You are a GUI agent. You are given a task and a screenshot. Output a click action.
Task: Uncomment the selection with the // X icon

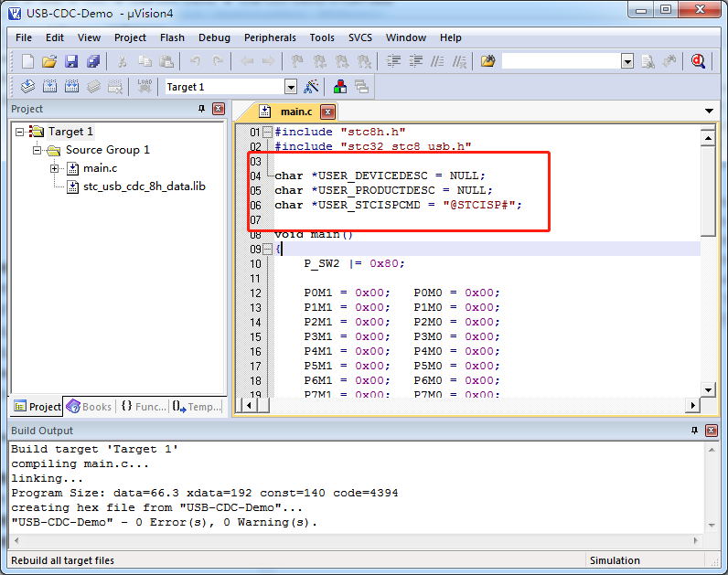pos(459,61)
